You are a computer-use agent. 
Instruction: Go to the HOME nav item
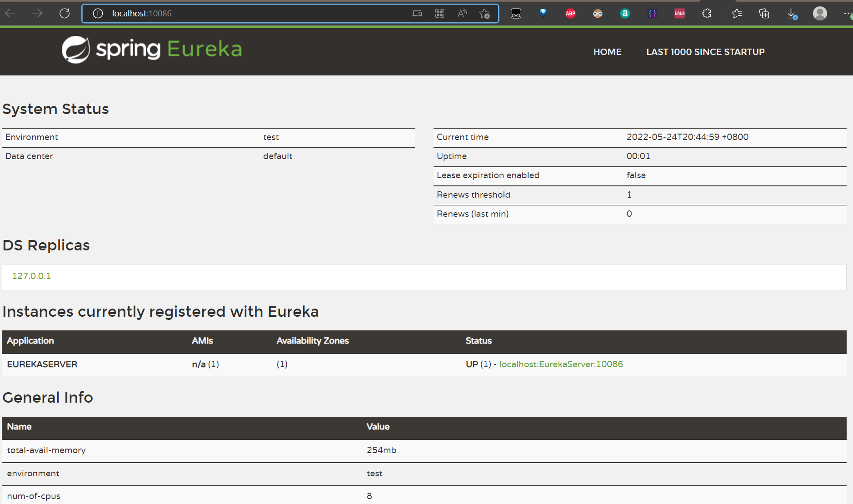607,52
